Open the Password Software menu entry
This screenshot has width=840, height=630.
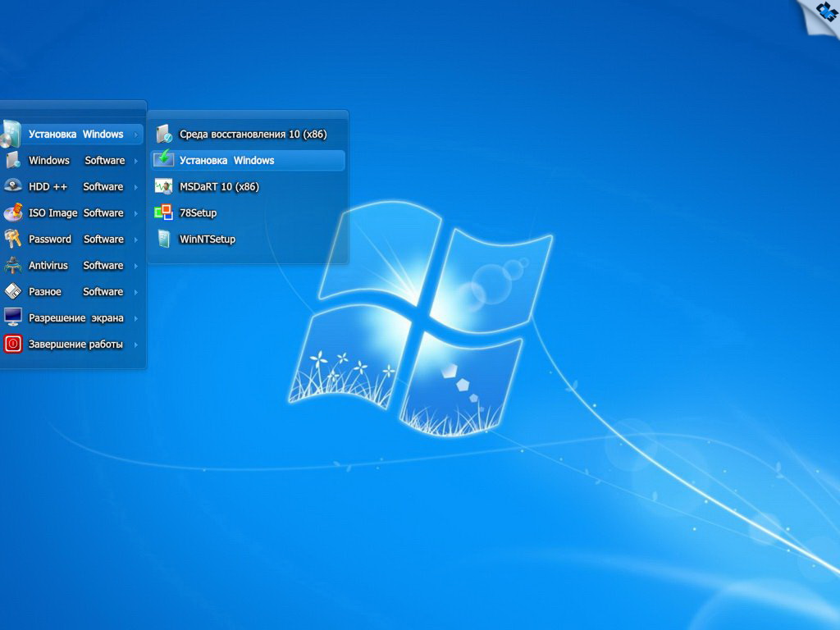[x=72, y=239]
